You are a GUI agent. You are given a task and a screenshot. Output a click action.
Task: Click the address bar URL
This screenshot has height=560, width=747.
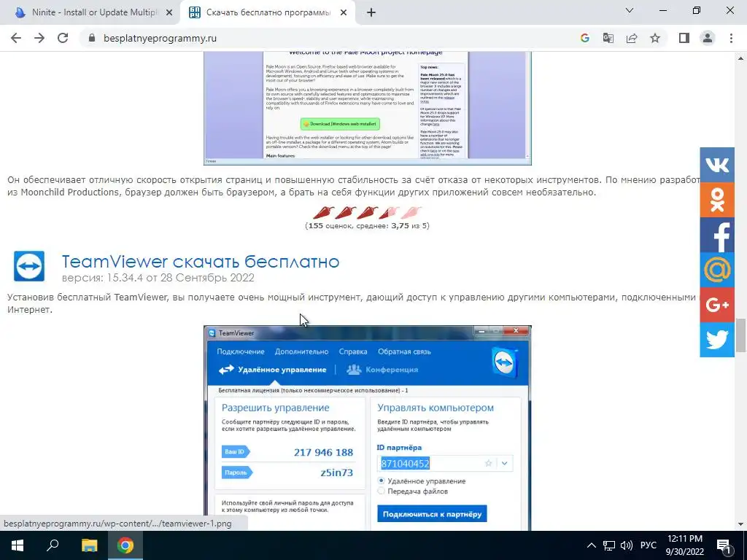pyautogui.click(x=160, y=38)
